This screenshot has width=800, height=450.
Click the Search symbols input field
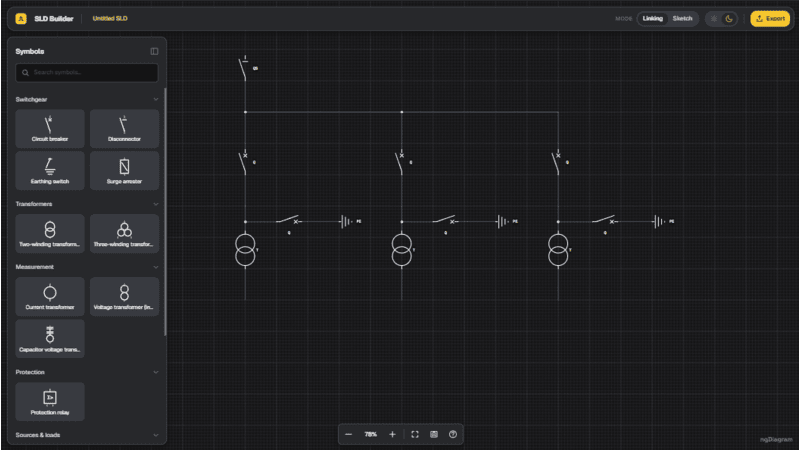click(x=87, y=73)
